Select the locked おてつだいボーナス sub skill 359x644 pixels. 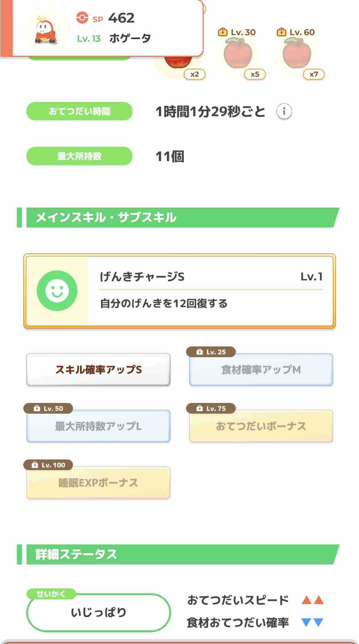point(261,426)
